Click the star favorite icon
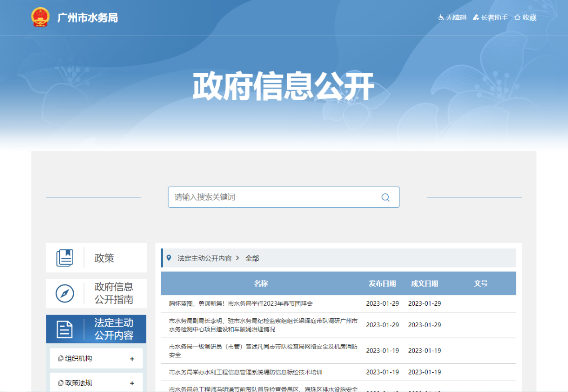This screenshot has height=392, width=568. 517,18
